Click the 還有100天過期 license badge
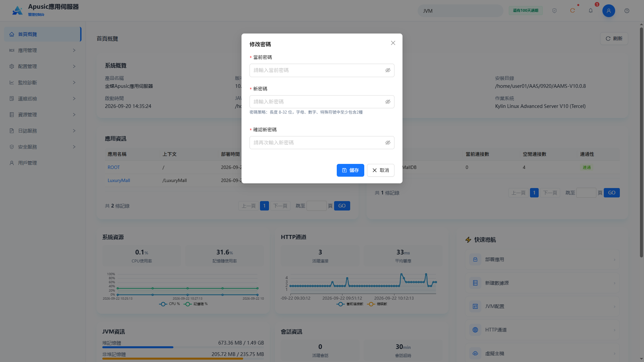 click(526, 11)
